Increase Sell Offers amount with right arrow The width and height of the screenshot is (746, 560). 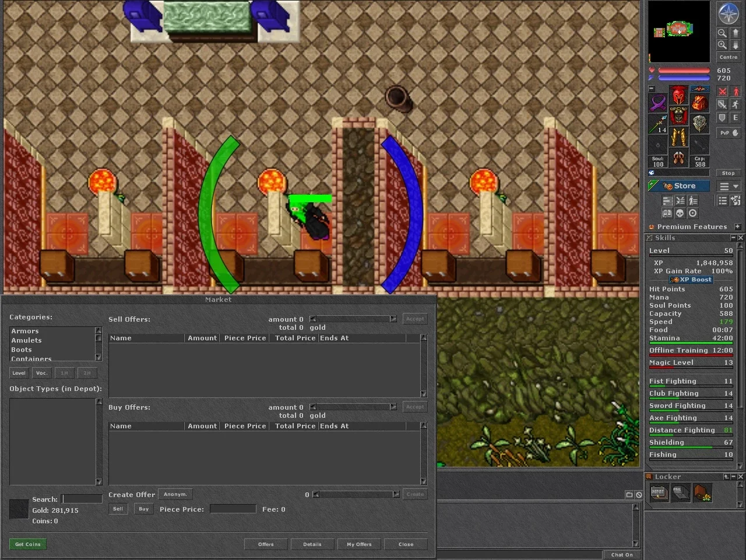pos(393,319)
